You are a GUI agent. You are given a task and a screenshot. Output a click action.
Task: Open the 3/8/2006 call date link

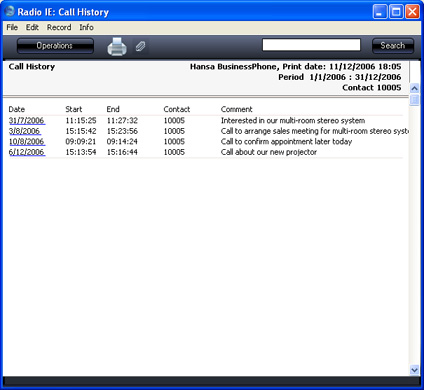25,131
